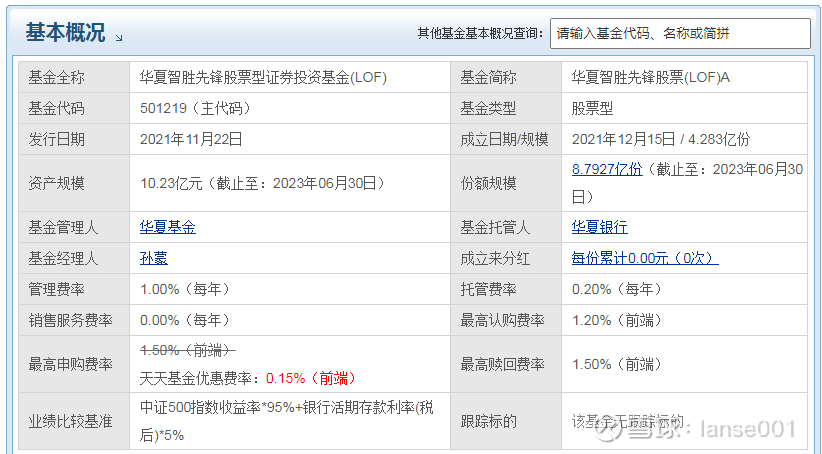Click the 业绩比较基准 label cell

tap(74, 421)
